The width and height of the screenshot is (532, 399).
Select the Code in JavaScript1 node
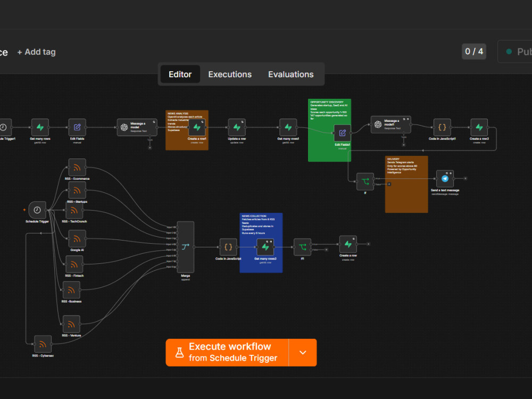click(442, 127)
